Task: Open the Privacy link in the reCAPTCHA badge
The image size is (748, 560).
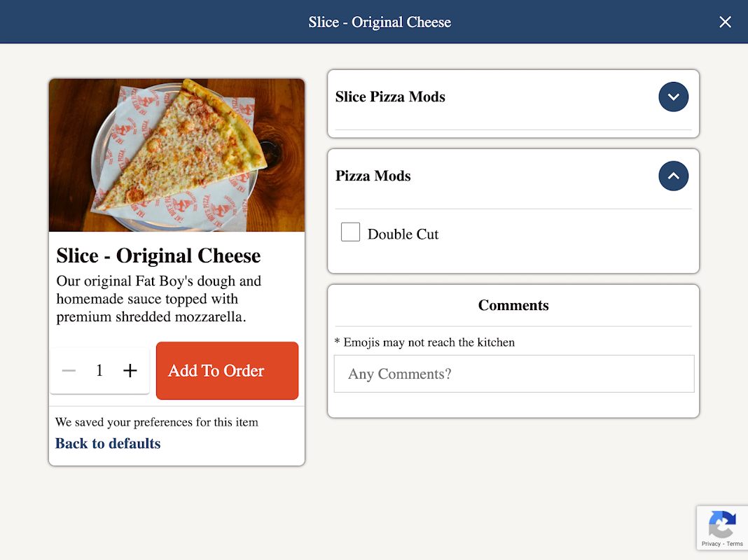Action: coord(711,544)
